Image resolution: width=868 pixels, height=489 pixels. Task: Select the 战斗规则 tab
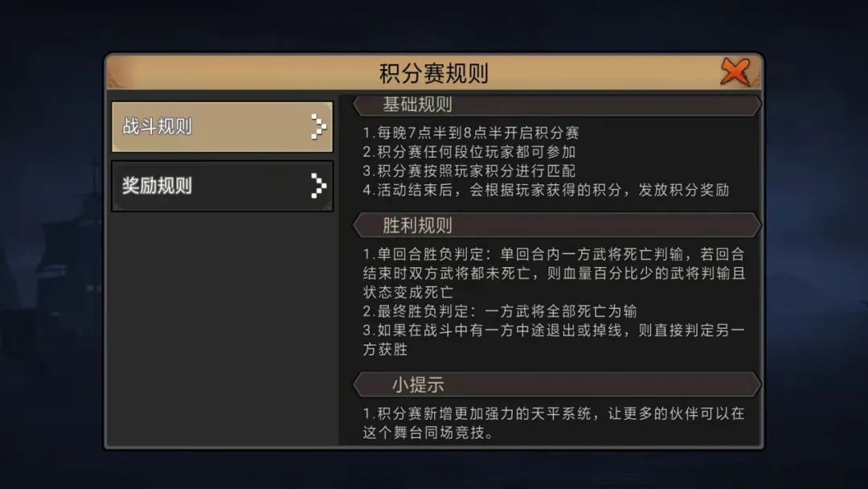(x=221, y=127)
